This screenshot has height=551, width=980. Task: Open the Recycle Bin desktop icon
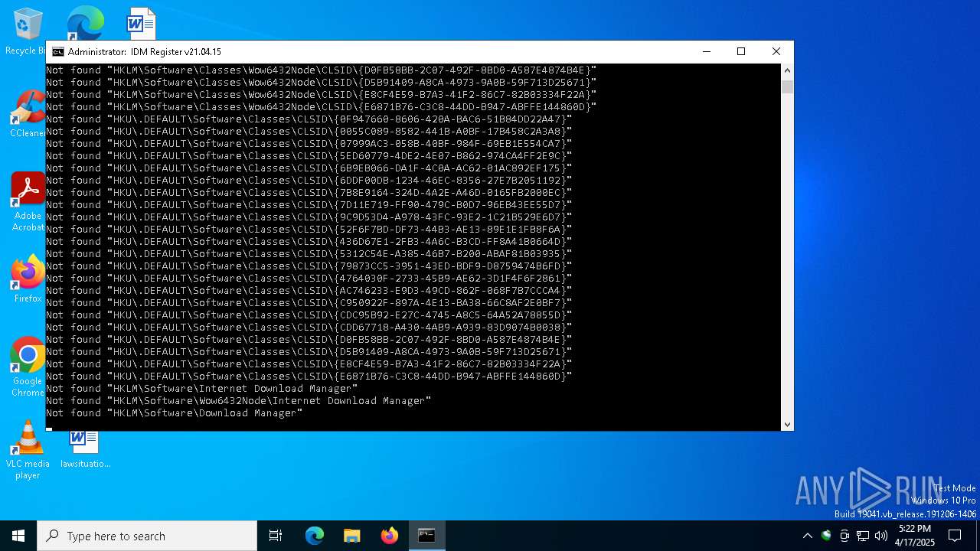click(x=27, y=31)
